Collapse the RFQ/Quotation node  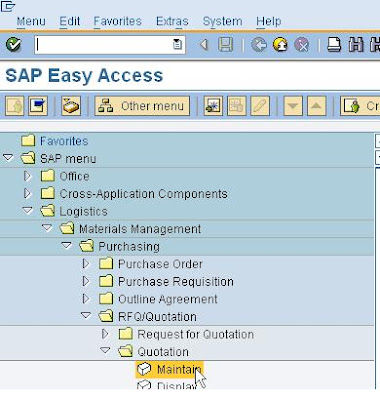click(x=86, y=316)
